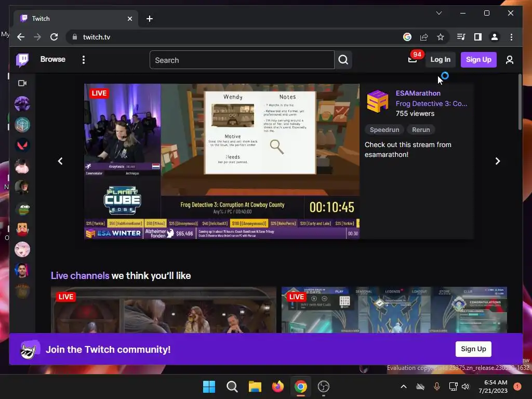
Task: Open the purple avatar channel in sidebar
Action: [x=22, y=104]
